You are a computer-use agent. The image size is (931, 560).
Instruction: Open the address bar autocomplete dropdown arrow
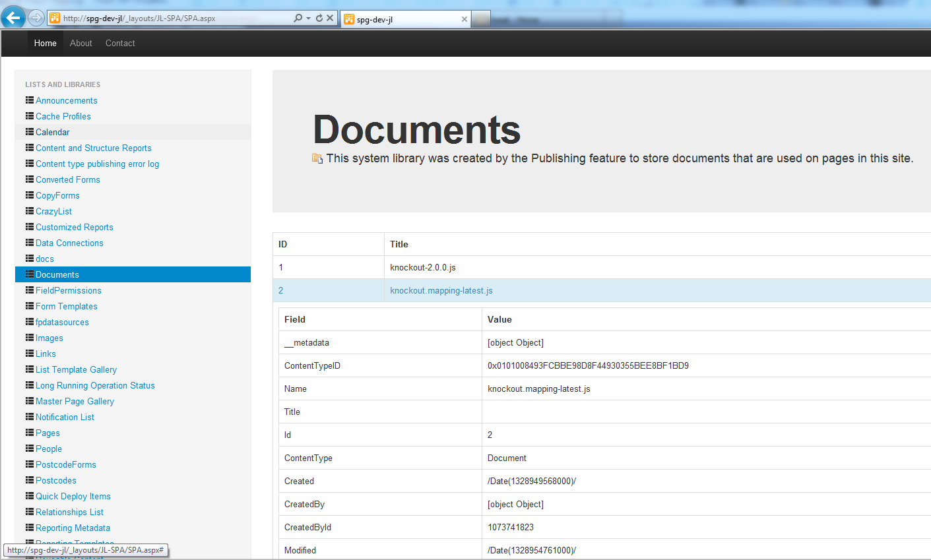coord(308,18)
